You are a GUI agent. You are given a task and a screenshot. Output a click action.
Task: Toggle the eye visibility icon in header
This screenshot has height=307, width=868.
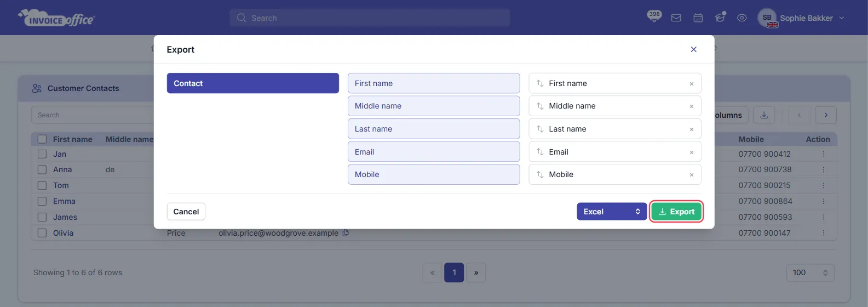click(742, 18)
